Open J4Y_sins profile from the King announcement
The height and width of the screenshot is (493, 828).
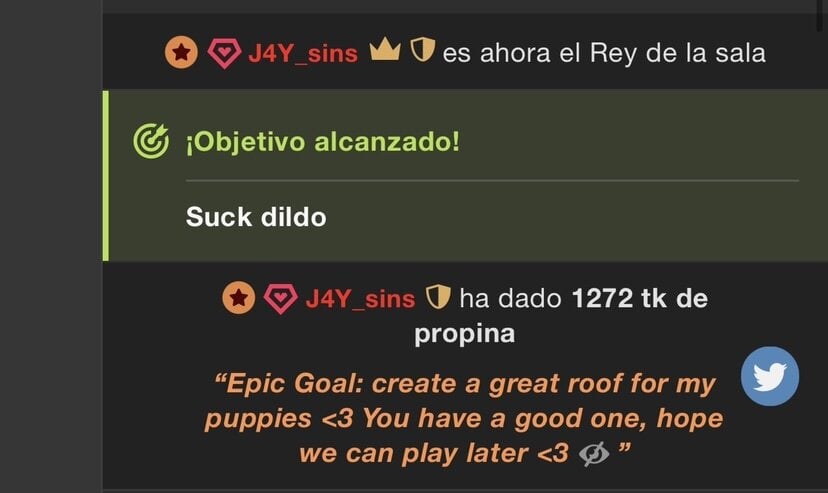pyautogui.click(x=303, y=53)
